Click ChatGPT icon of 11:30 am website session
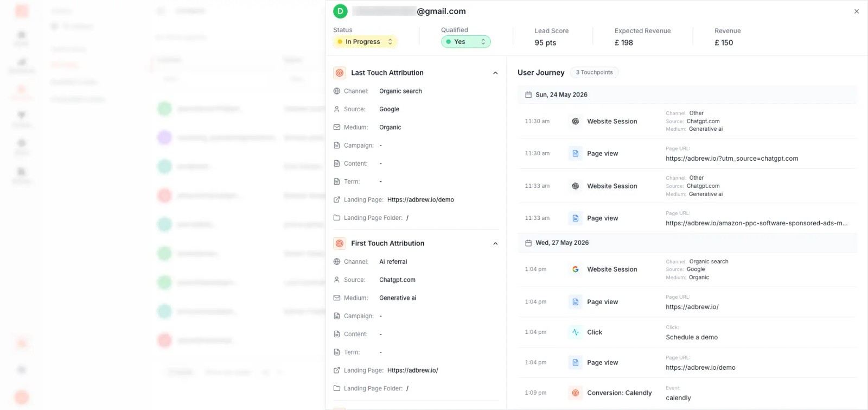The width and height of the screenshot is (868, 410). (576, 122)
